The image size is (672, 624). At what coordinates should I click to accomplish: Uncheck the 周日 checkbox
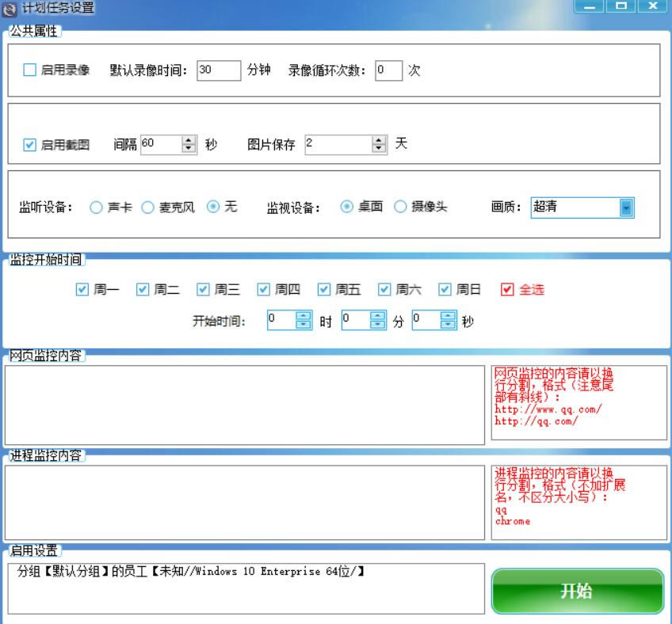pyautogui.click(x=445, y=290)
